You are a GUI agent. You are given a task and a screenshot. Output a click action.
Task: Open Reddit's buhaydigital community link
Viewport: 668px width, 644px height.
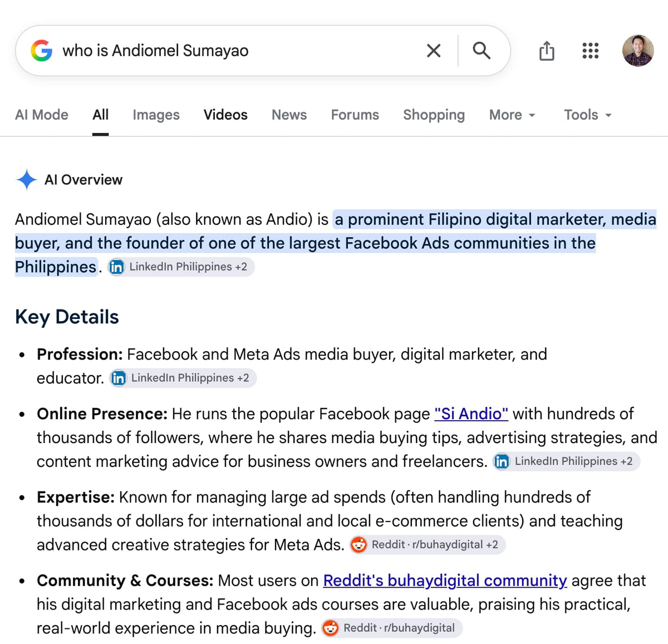445,581
